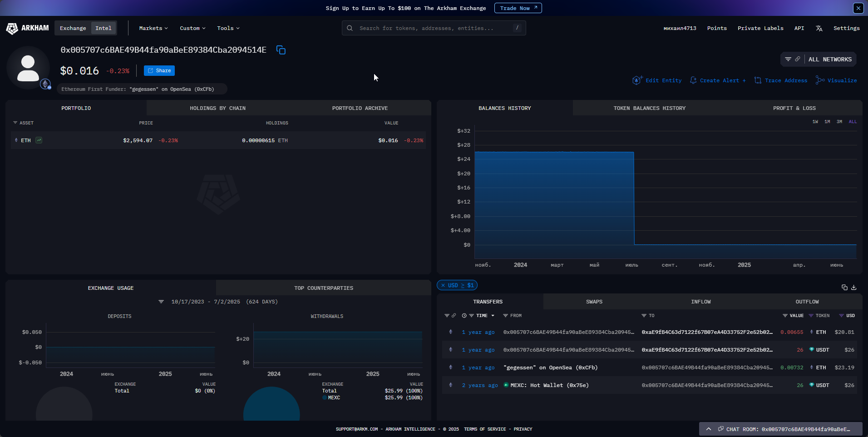Click Ethereum icon on $20.81 transfer row

tap(450, 332)
